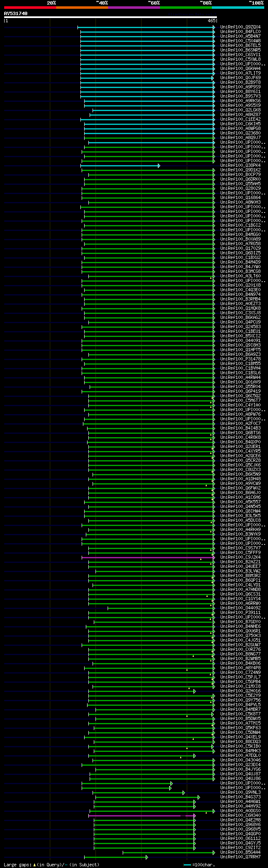Image resolution: width=268 pixels, height=868 pixels.
Task: Select the UniRef100_Q2H016 label
Action: click(x=240, y=691)
